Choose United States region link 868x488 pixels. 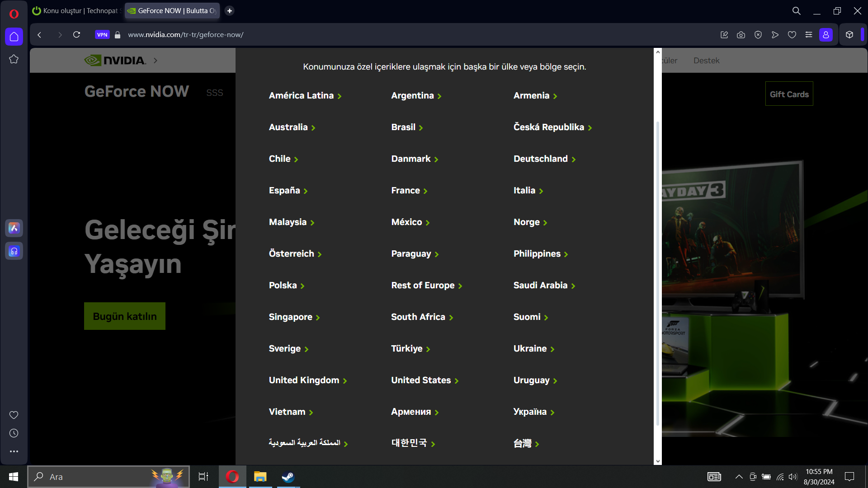pyautogui.click(x=421, y=380)
